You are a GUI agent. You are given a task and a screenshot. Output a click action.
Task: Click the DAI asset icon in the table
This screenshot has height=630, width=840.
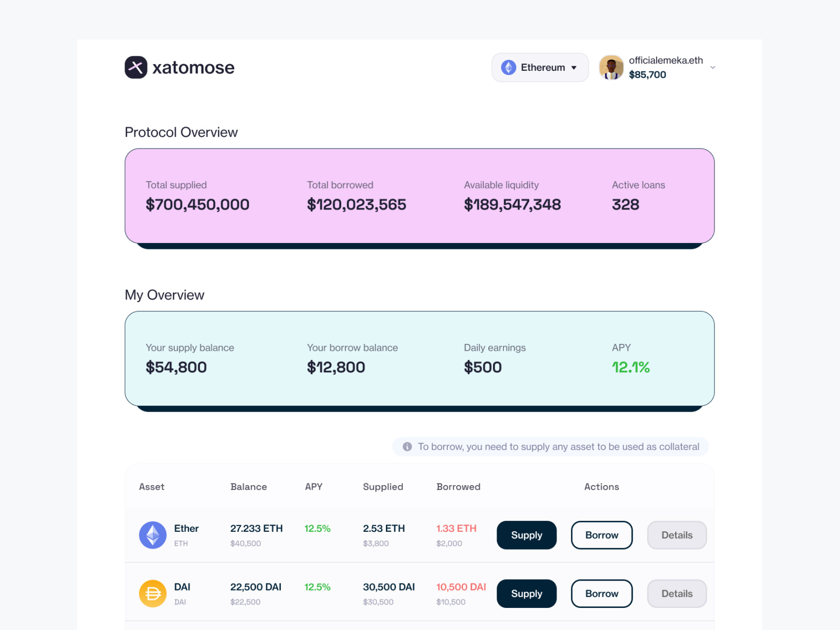pyautogui.click(x=152, y=594)
